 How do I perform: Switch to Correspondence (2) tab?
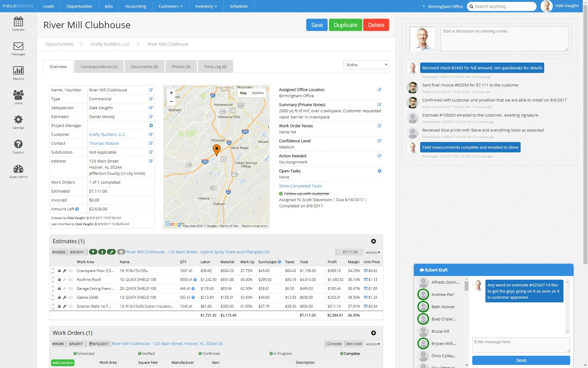pyautogui.click(x=99, y=67)
